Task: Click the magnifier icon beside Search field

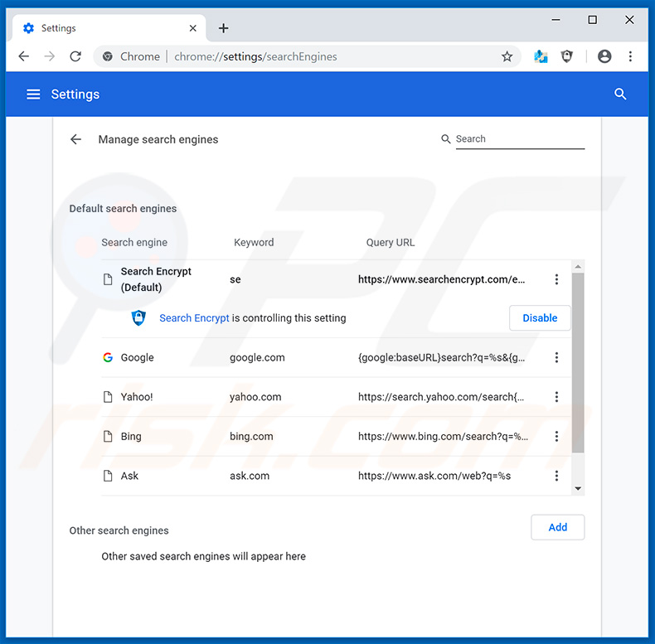Action: [x=446, y=139]
